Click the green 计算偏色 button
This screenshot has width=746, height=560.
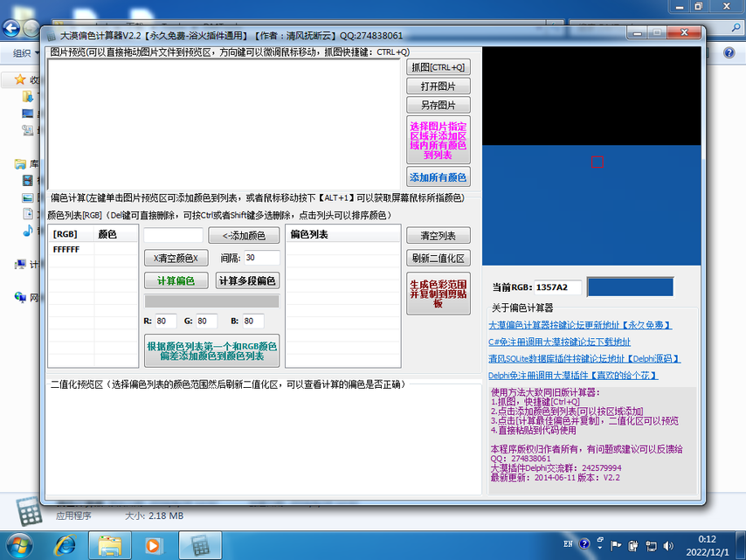coord(176,280)
